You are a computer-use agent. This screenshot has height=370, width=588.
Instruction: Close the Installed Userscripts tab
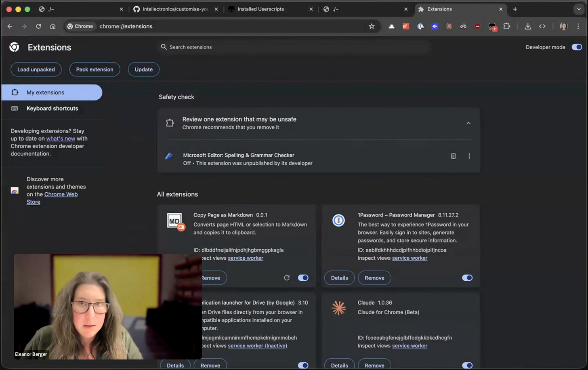point(311,9)
